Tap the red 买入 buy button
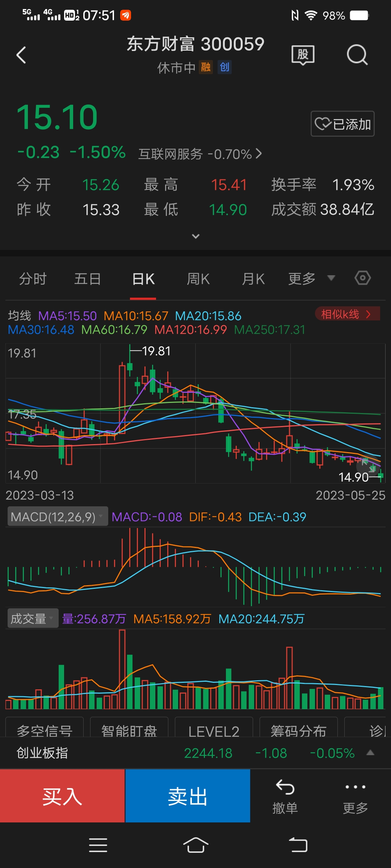The width and height of the screenshot is (391, 868). [x=62, y=796]
